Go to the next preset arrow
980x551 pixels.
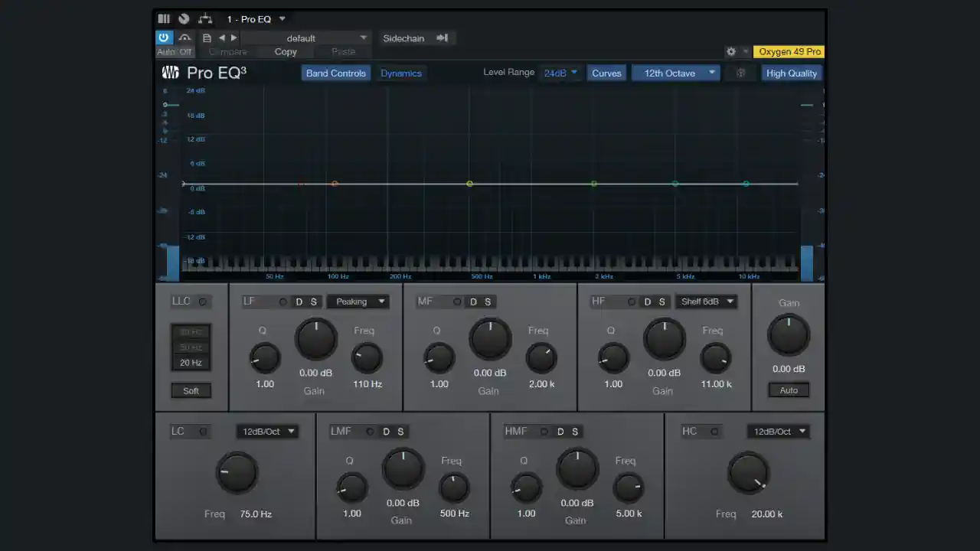click(x=234, y=38)
